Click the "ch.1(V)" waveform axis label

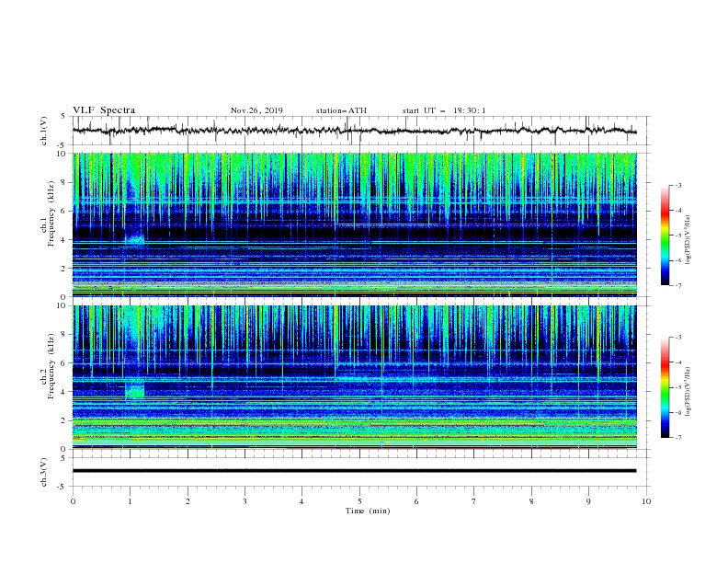(44, 131)
